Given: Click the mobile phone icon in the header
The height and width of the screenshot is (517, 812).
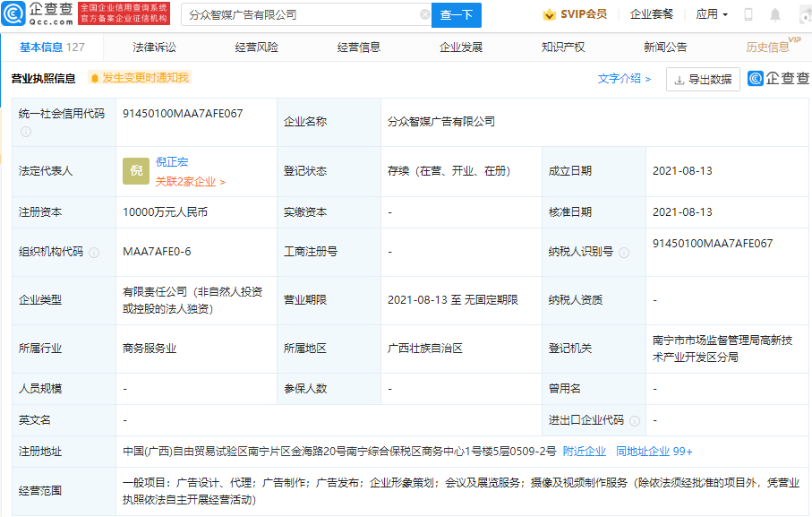Looking at the screenshot, I should (x=748, y=14).
